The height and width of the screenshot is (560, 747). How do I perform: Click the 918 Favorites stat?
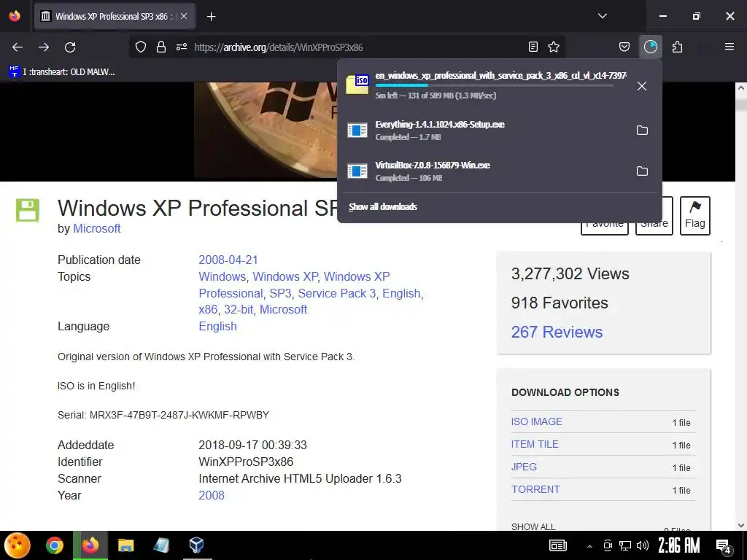[x=560, y=303]
